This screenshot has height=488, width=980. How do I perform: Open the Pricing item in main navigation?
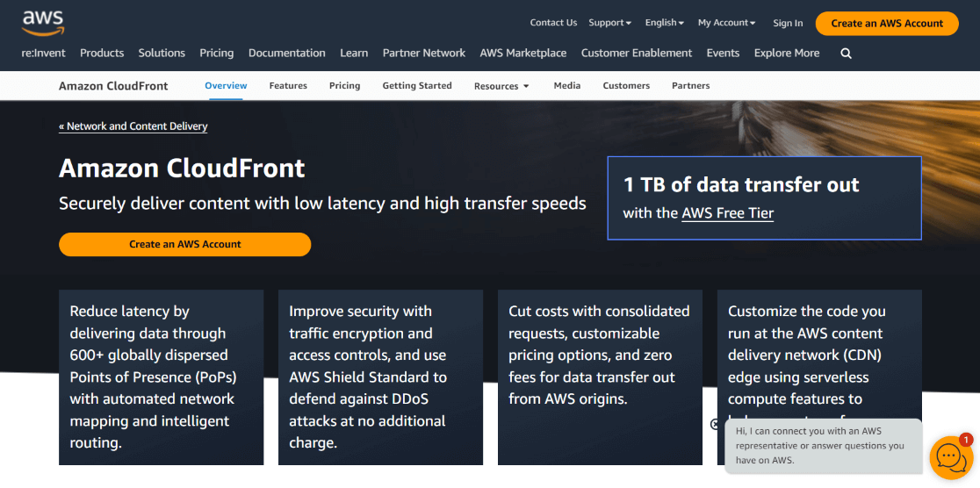(x=216, y=54)
